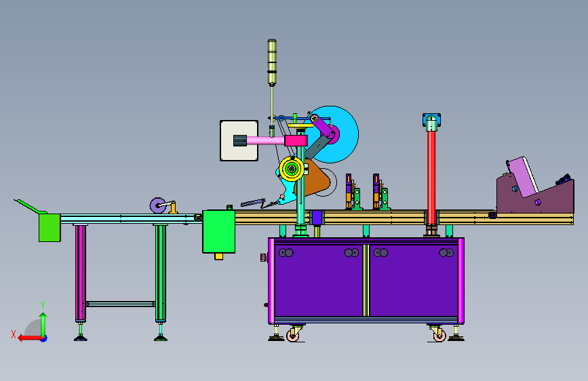Pick the pink arm holding the control box
The image size is (588, 381).
pos(265,141)
